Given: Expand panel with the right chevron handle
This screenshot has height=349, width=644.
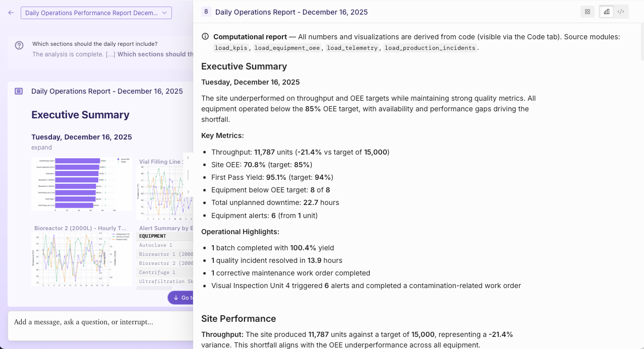Looking at the screenshot, I should point(188,192).
